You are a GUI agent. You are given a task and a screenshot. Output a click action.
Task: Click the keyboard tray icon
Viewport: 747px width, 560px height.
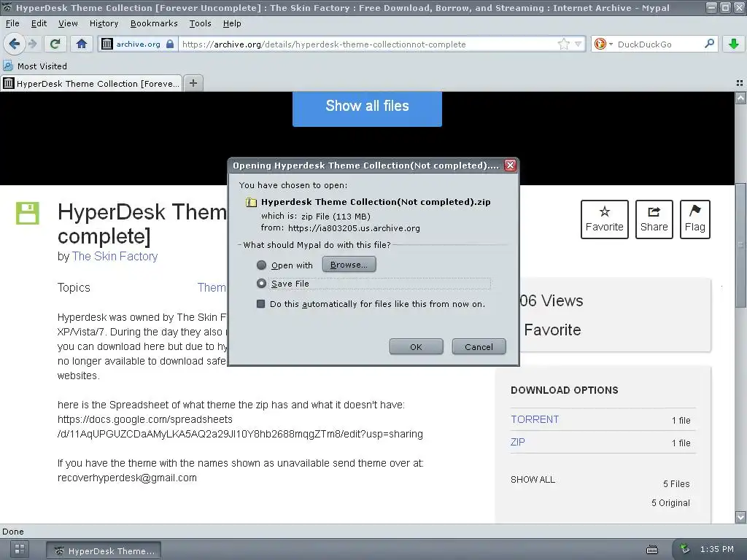coord(652,550)
